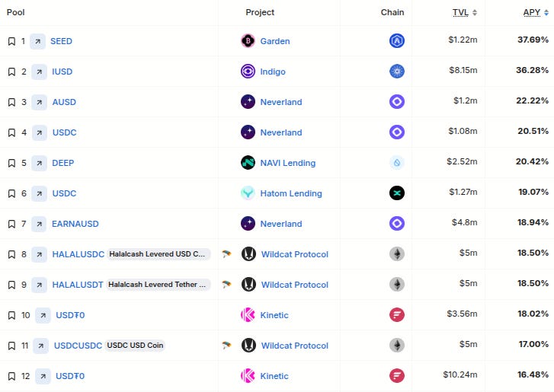Click the 'Halalcash Levered Tether ...' tag
554x392 pixels.
click(x=158, y=285)
